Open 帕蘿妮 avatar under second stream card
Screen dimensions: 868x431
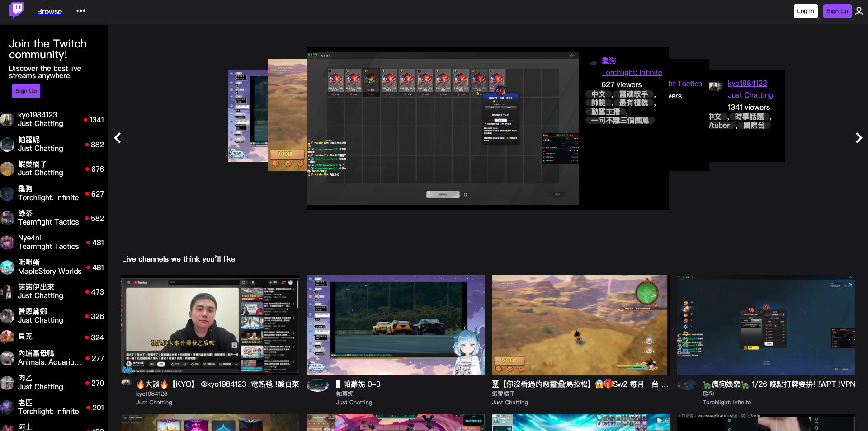click(x=318, y=385)
